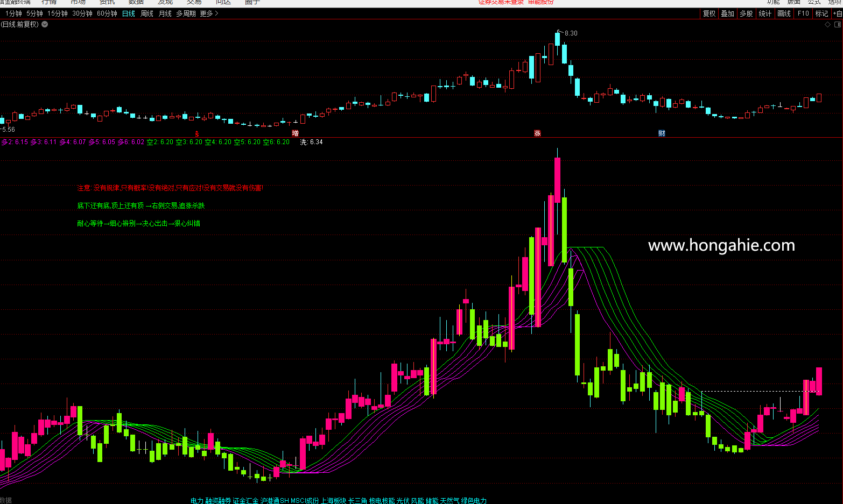Select the 60分钟 period tab
Screen dimensions: 843x504
tap(107, 13)
